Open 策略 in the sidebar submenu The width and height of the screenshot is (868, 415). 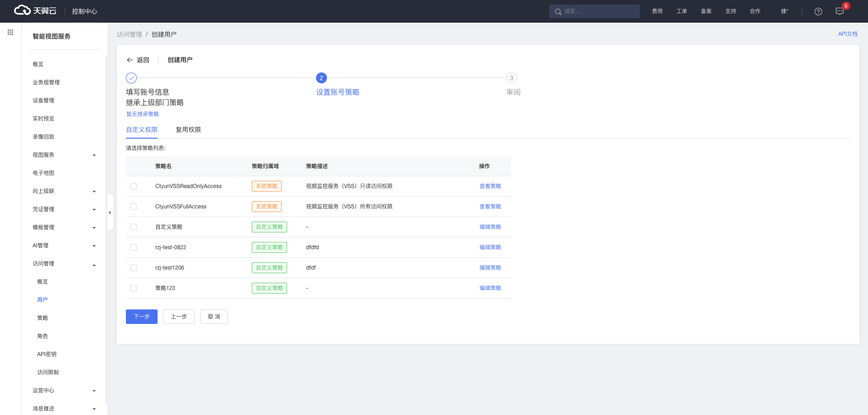click(43, 318)
